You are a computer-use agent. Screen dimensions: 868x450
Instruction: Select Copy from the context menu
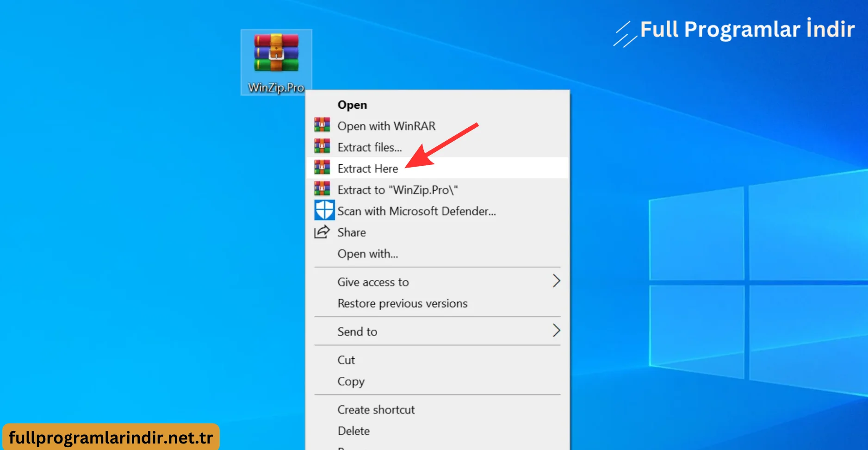437,381
